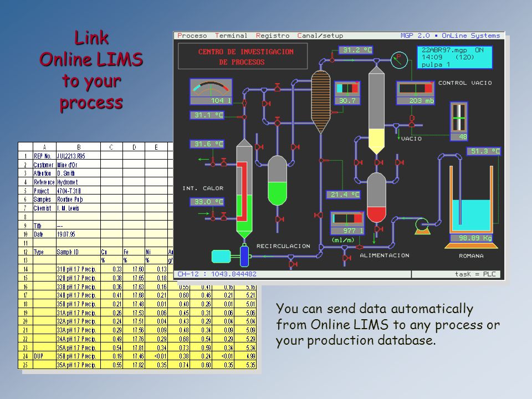
Task: Click the ROMANA label
Action: (471, 256)
